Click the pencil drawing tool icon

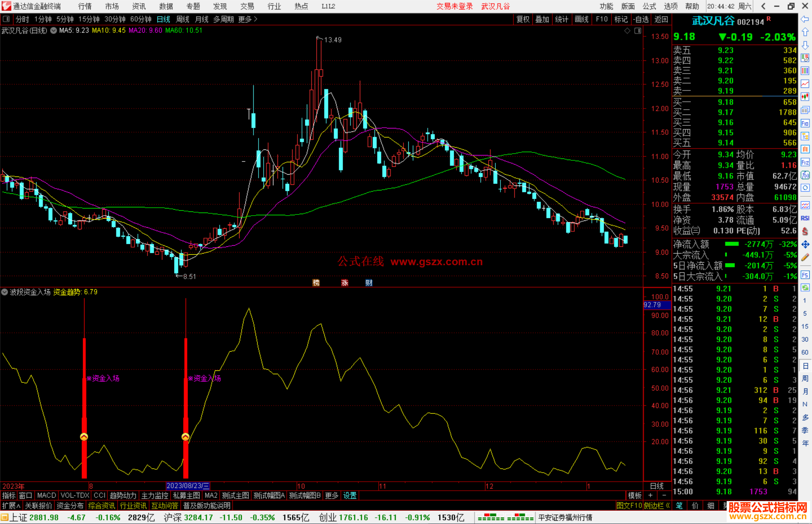(805, 258)
